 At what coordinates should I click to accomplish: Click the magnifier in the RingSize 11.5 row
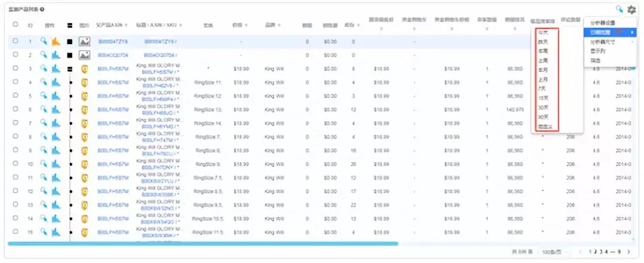pyautogui.click(x=44, y=232)
